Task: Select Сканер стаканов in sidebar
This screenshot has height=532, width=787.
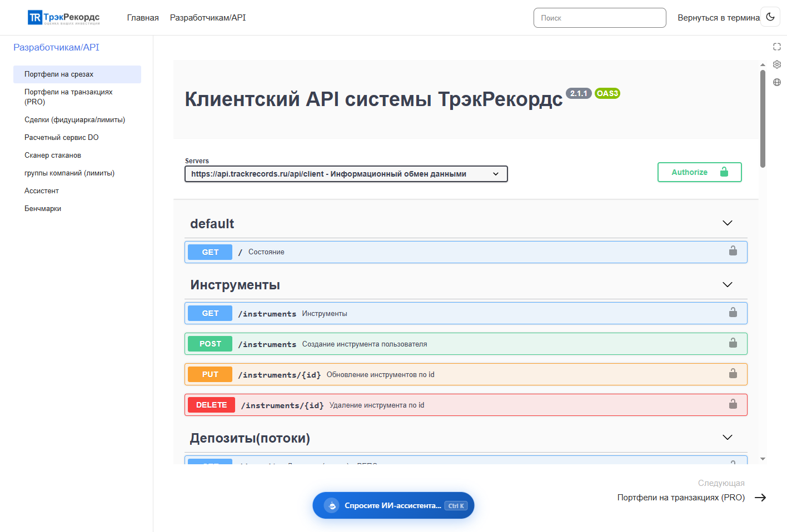Action: pos(77,155)
